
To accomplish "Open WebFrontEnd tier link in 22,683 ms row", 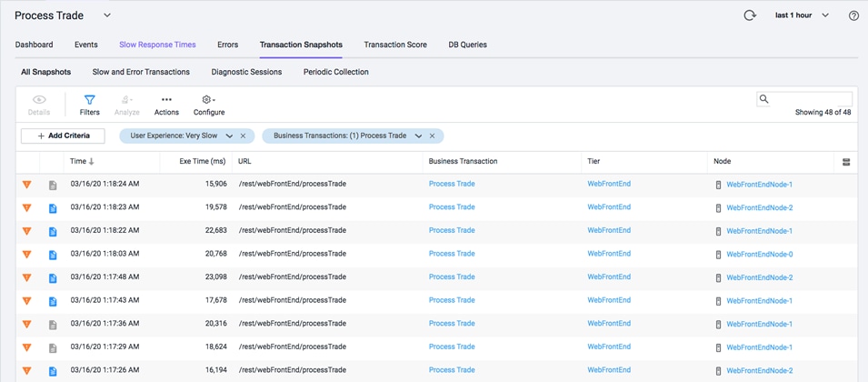I will (x=609, y=230).
